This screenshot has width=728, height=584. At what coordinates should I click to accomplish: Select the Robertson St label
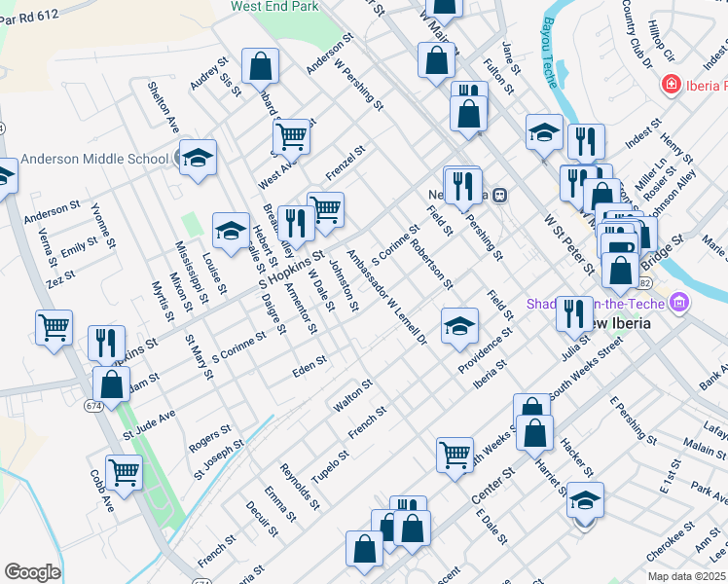click(x=432, y=264)
